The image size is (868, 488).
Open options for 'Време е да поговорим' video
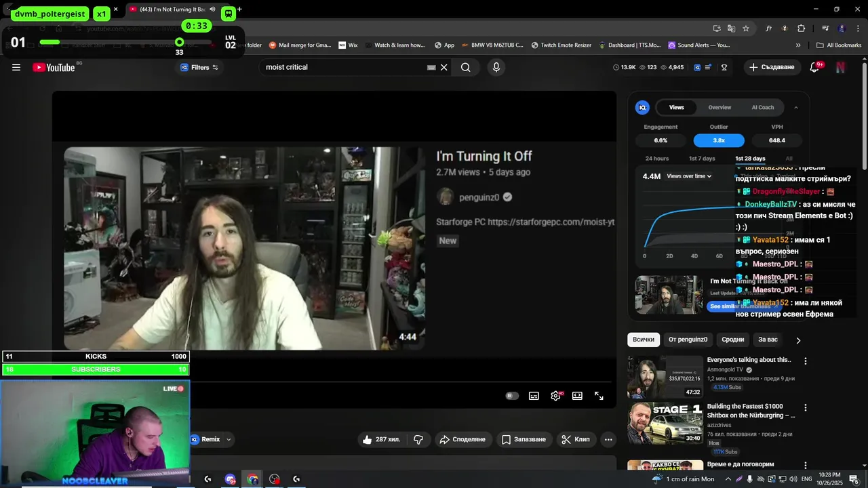coord(806,466)
